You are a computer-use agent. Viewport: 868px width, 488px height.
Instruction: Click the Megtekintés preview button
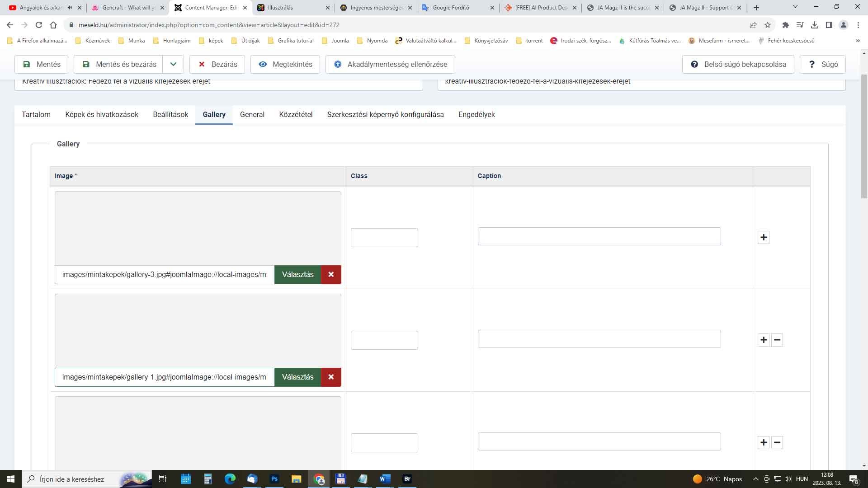285,64
